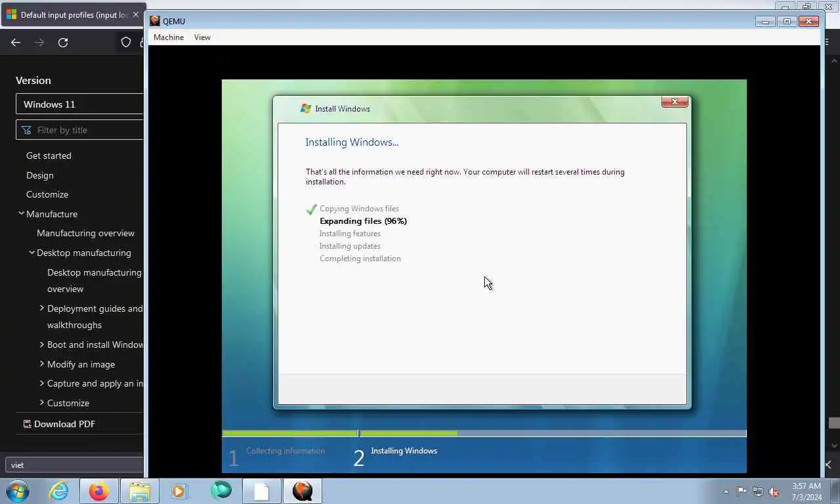This screenshot has width=840, height=504.
Task: Select the Default input profiles browser tab
Action: 72,14
